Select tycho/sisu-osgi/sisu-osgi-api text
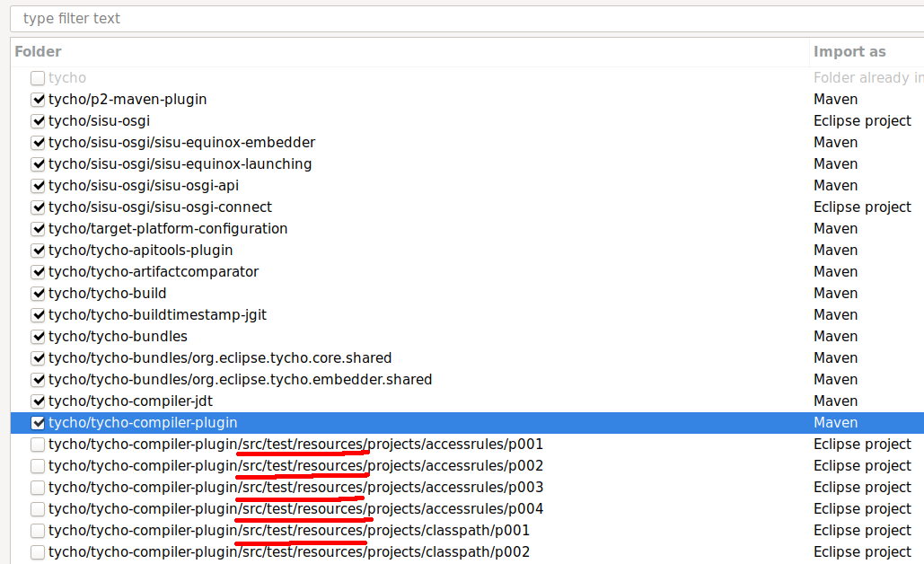Viewport: 924px width, 564px height. tap(143, 186)
